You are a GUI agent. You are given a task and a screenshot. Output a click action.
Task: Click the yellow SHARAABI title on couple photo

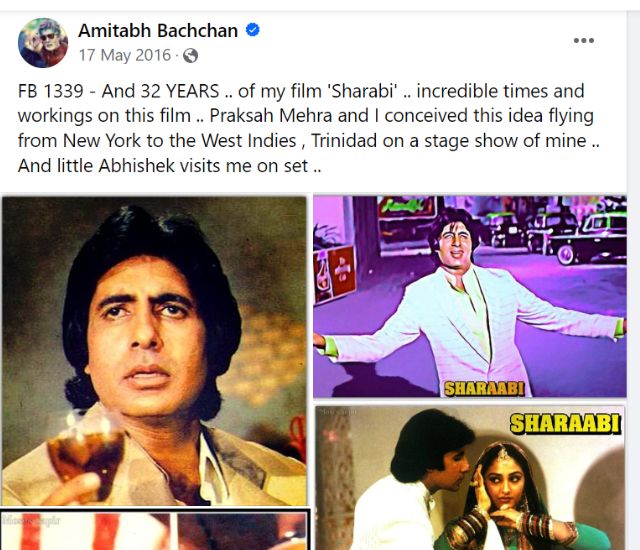coord(565,424)
